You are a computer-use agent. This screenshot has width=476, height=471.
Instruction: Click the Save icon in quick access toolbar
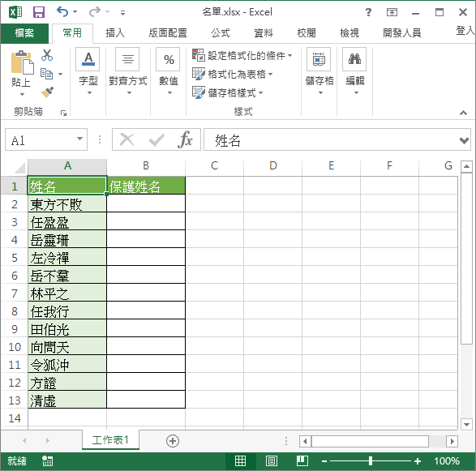(39, 12)
